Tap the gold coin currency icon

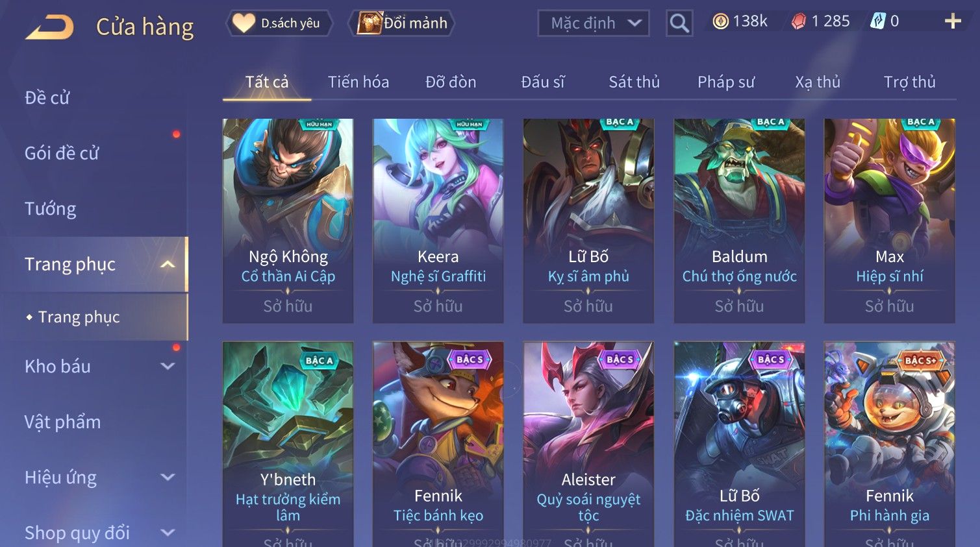tap(720, 21)
